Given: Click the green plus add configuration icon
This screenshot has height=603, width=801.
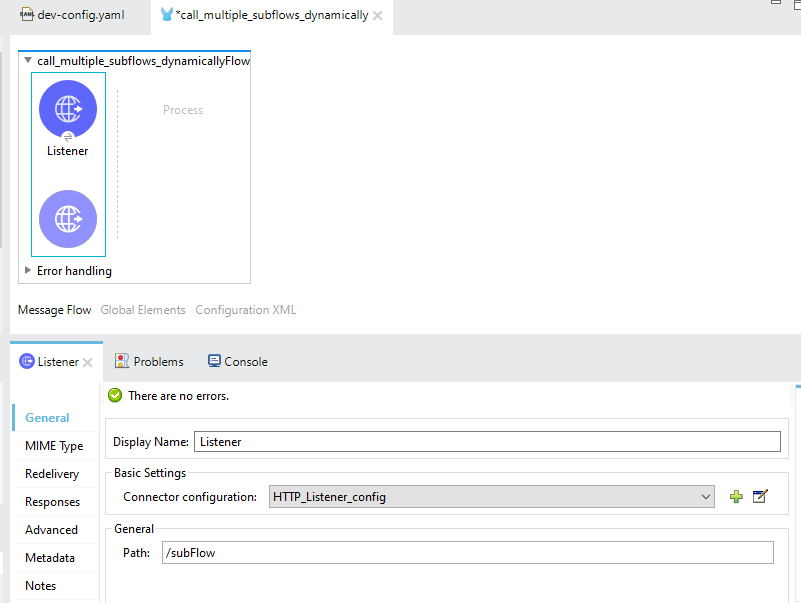Looking at the screenshot, I should tap(736, 497).
